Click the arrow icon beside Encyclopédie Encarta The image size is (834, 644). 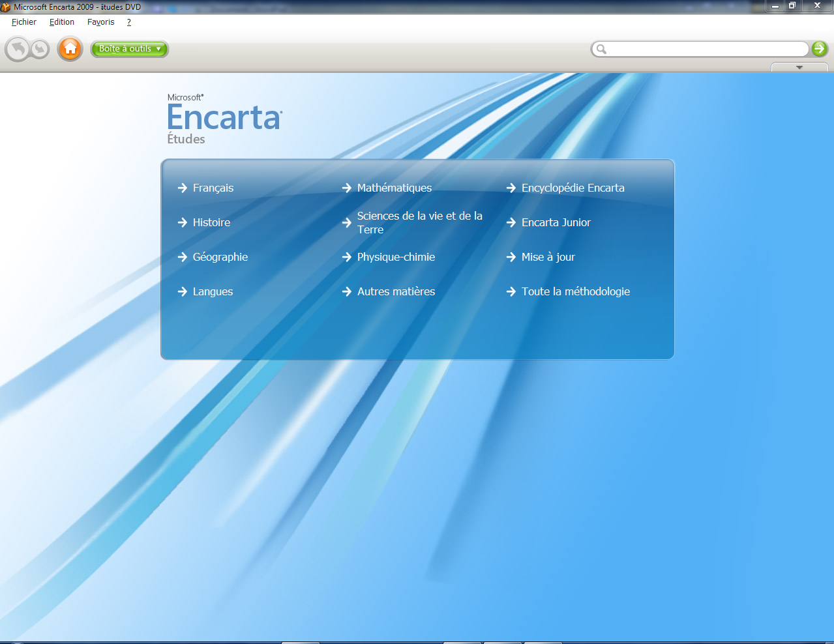coord(511,188)
